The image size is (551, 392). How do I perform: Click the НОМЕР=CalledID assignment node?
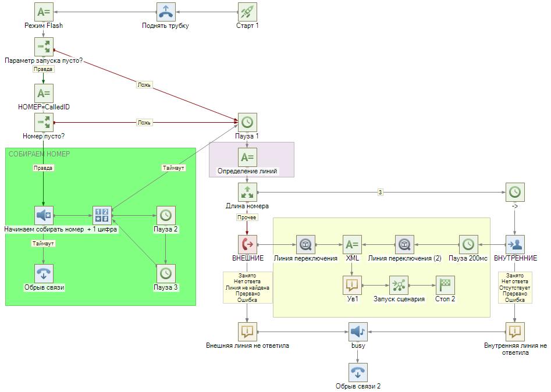pyautogui.click(x=44, y=93)
